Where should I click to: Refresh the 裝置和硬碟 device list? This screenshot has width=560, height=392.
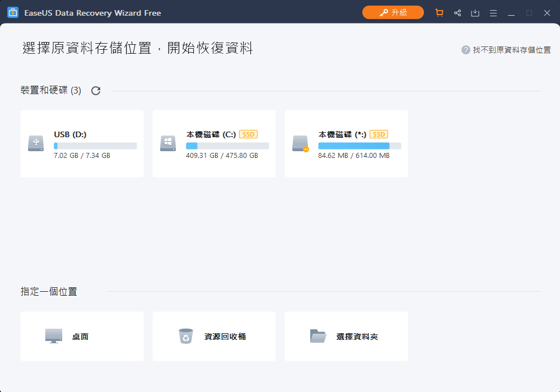click(95, 90)
